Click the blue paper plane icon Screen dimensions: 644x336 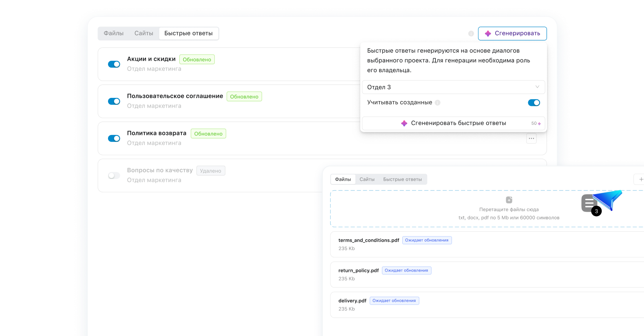click(x=608, y=199)
